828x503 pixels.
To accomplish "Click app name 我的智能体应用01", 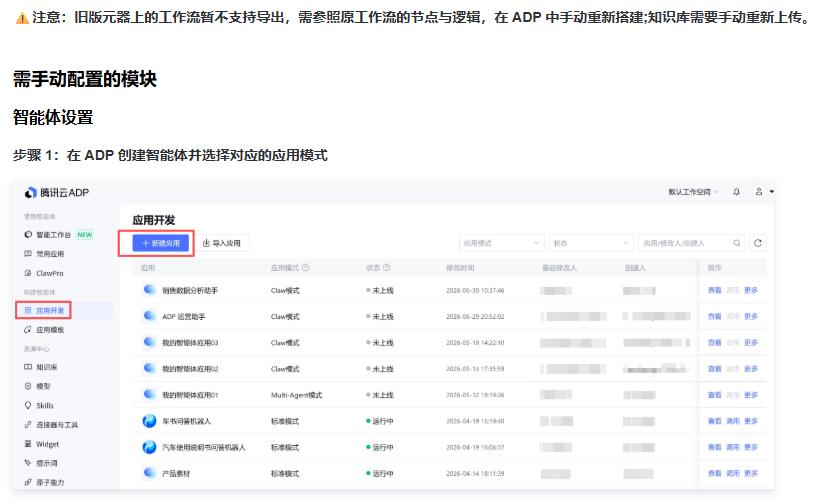I will [190, 395].
